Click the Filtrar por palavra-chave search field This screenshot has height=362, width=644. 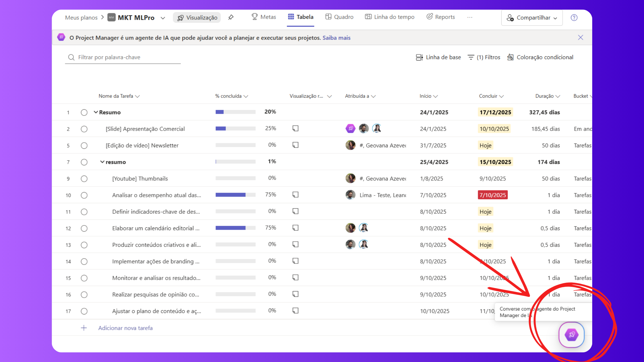click(122, 57)
